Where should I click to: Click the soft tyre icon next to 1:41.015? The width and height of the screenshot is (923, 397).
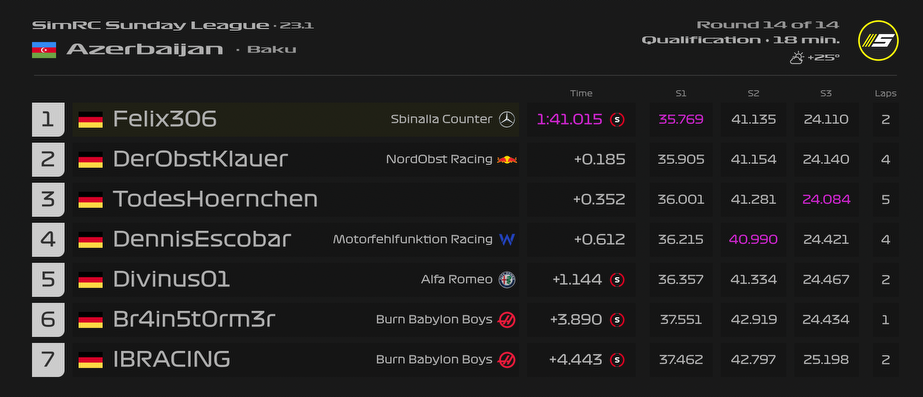617,120
